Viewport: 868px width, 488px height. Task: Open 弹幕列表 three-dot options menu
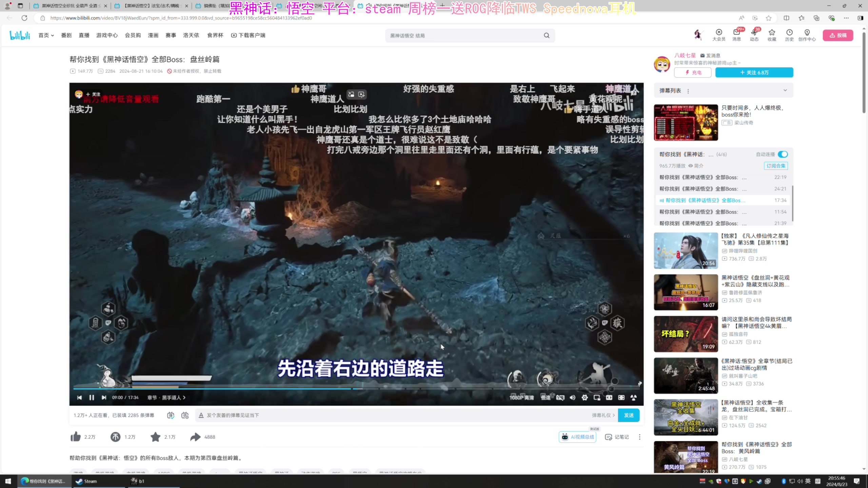tap(688, 91)
